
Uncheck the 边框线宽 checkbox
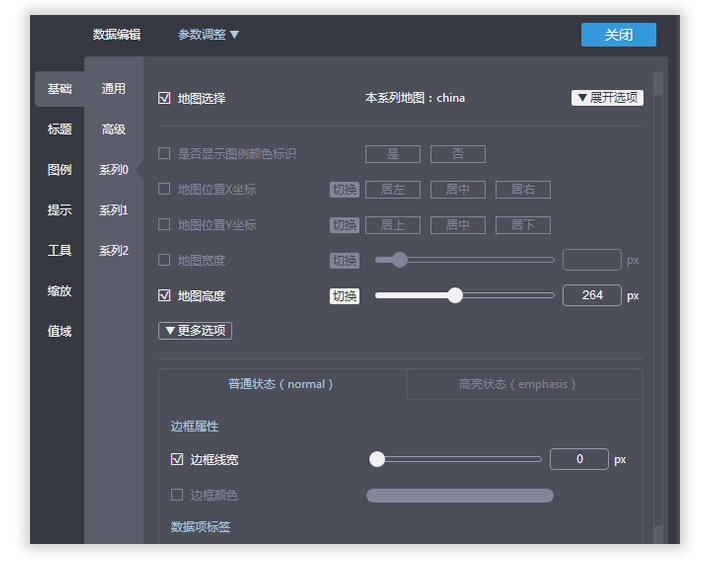click(177, 459)
